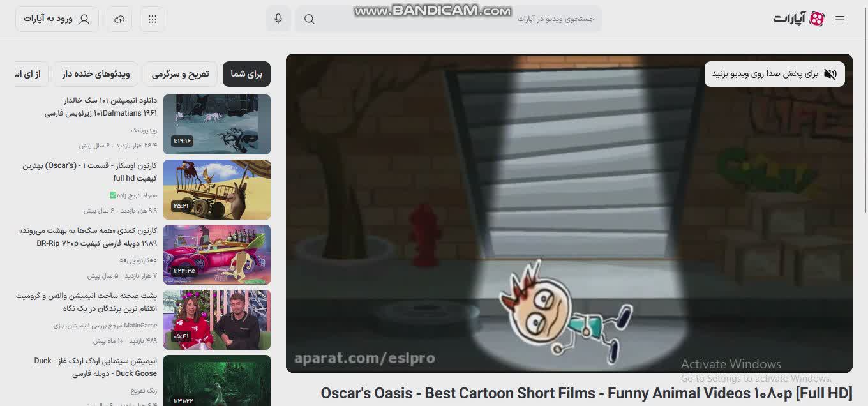868x406 pixels.
Task: Click the microphone voice search icon
Action: click(278, 19)
